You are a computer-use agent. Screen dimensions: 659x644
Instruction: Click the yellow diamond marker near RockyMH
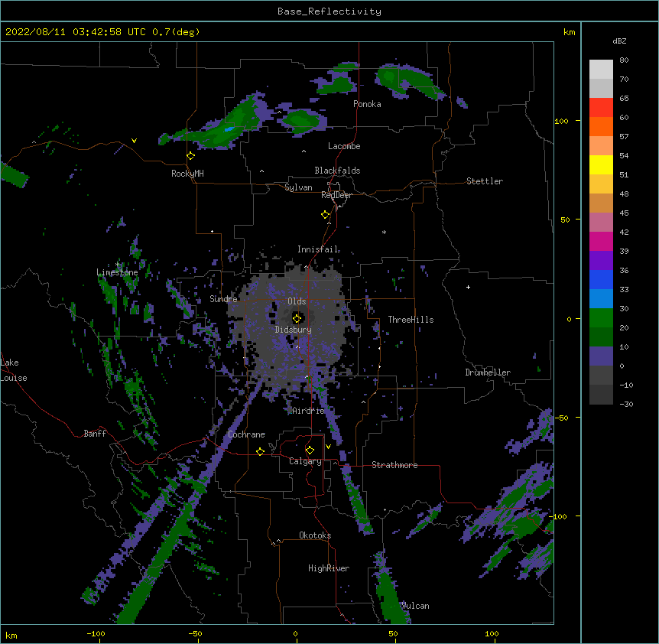pos(191,156)
